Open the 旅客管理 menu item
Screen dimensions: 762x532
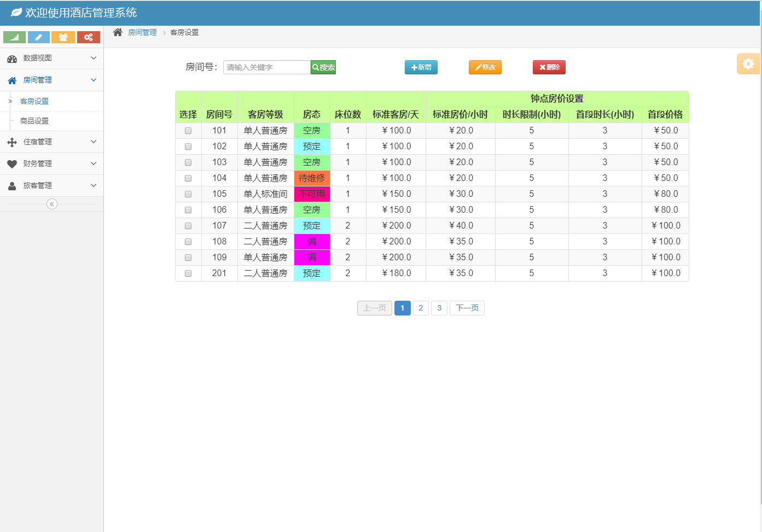tap(51, 185)
